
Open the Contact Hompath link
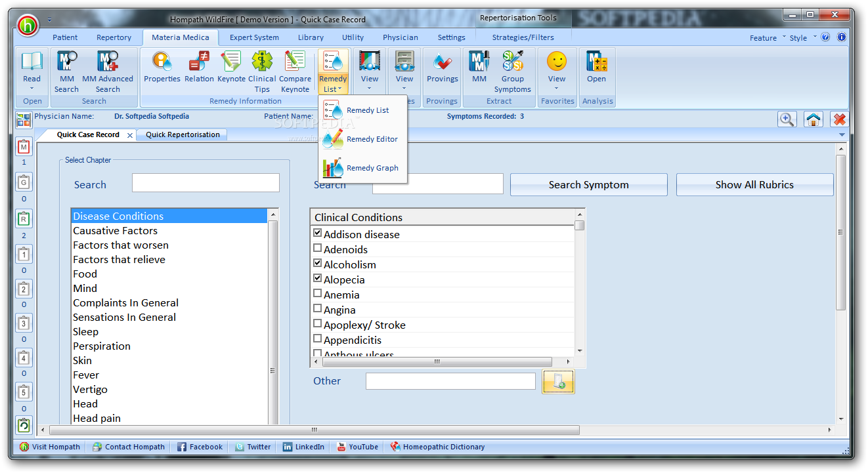point(129,447)
